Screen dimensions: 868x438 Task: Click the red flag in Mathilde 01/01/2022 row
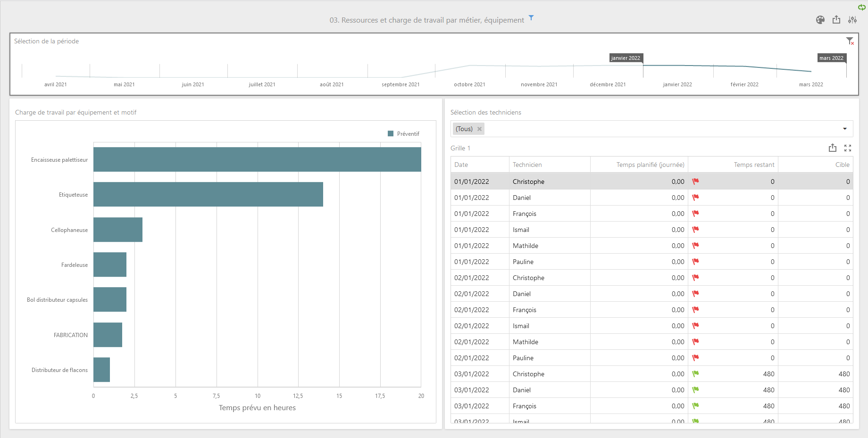click(x=695, y=246)
